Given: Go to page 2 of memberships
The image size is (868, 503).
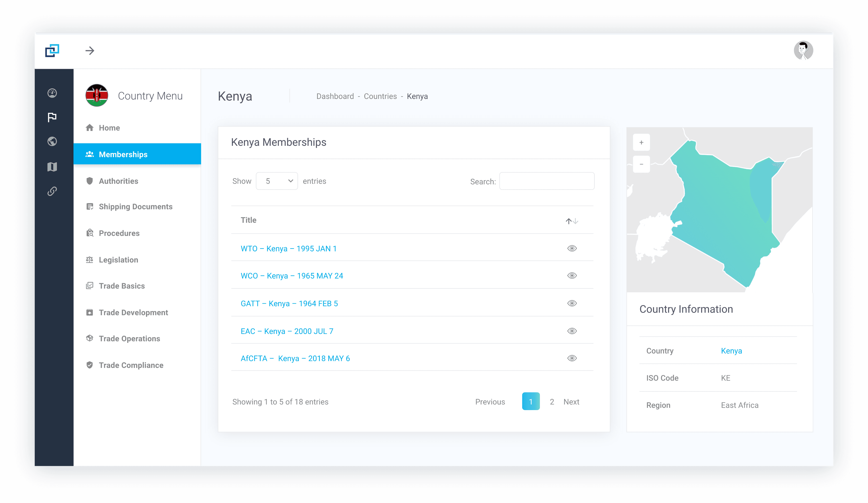Looking at the screenshot, I should [x=552, y=402].
